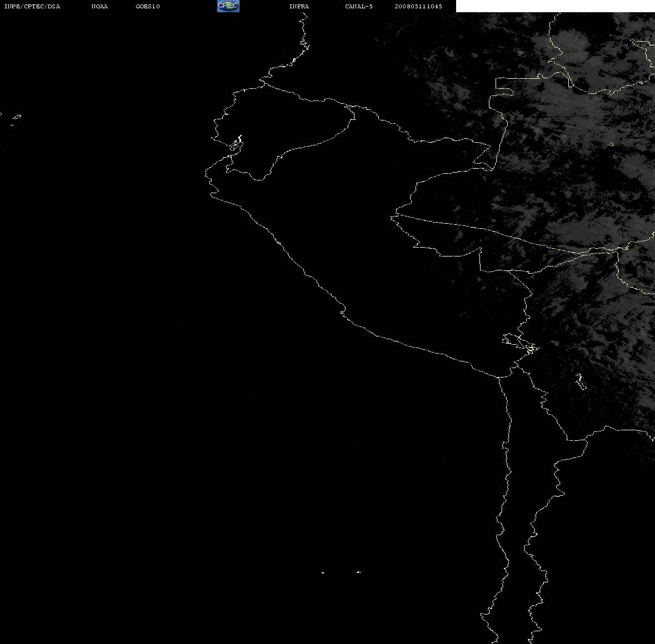Click the NOAA label in header
This screenshot has width=655, height=644.
point(99,6)
